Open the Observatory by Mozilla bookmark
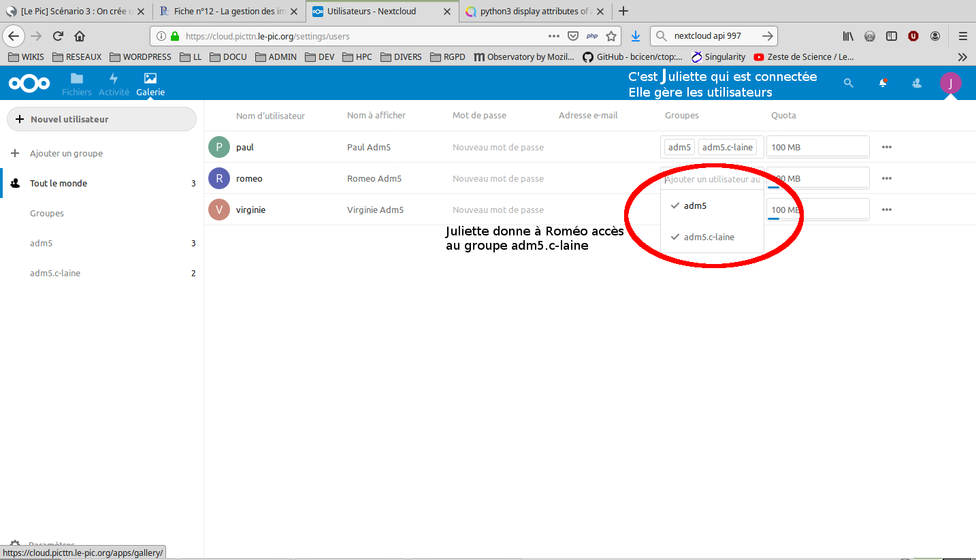The height and width of the screenshot is (560, 976). click(x=523, y=57)
